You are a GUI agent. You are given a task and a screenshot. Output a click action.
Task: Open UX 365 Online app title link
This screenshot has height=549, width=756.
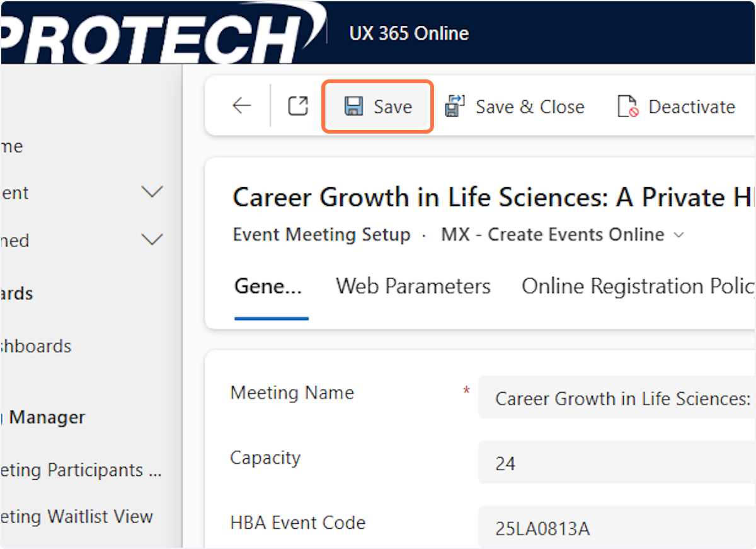coord(409,33)
